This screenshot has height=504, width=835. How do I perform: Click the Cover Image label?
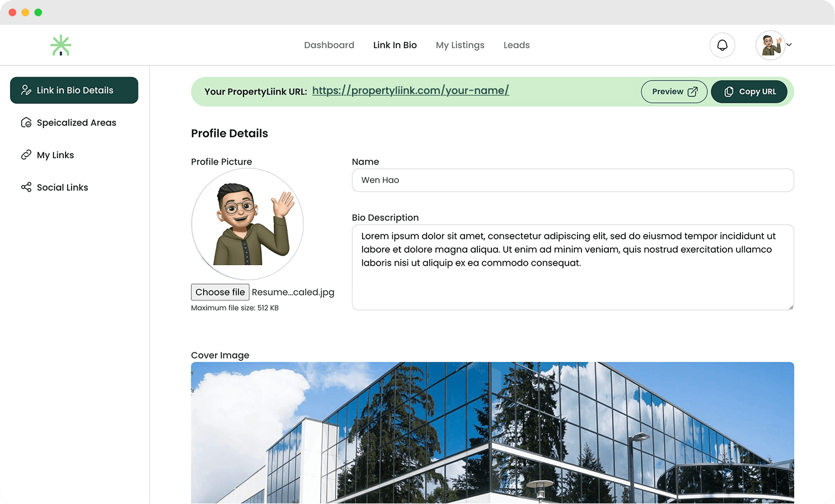(x=220, y=355)
